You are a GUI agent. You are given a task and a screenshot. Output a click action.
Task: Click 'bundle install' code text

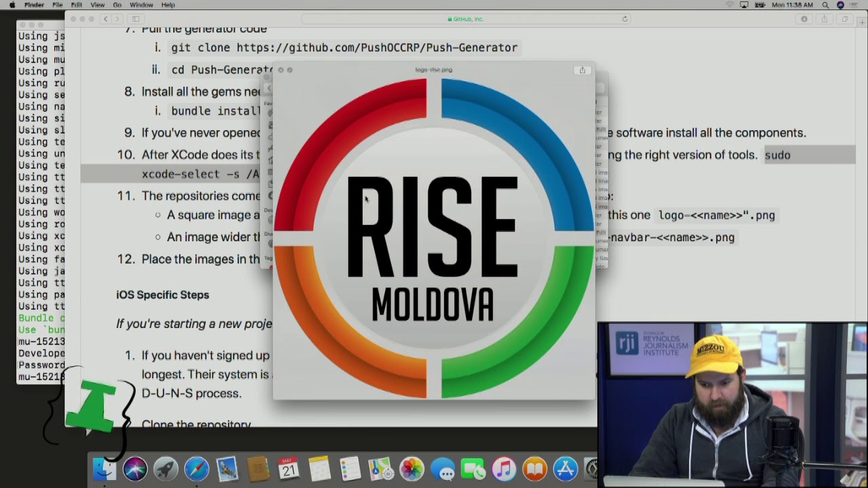coord(216,111)
